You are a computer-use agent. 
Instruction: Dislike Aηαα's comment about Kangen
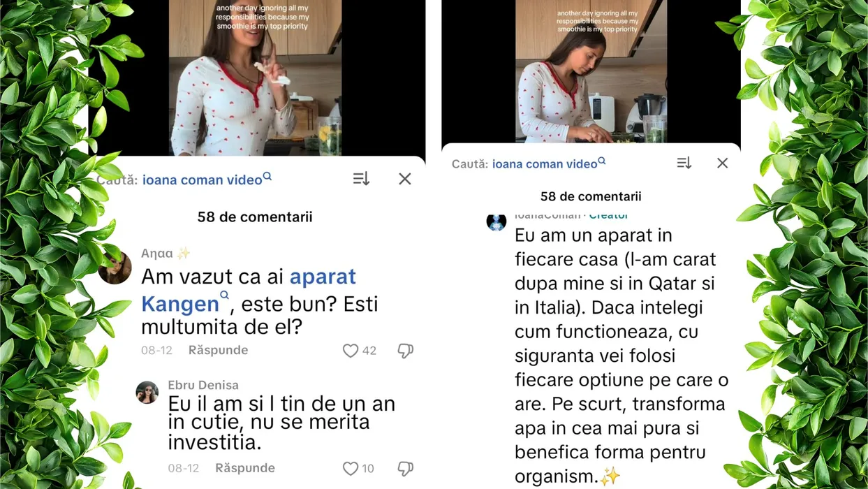[x=406, y=351]
